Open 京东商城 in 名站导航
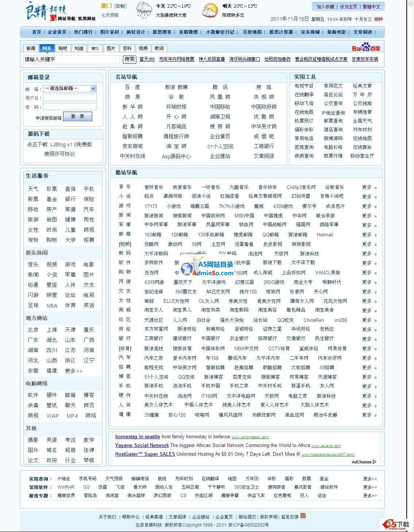Viewport: 414px width, 532px height. [132, 146]
